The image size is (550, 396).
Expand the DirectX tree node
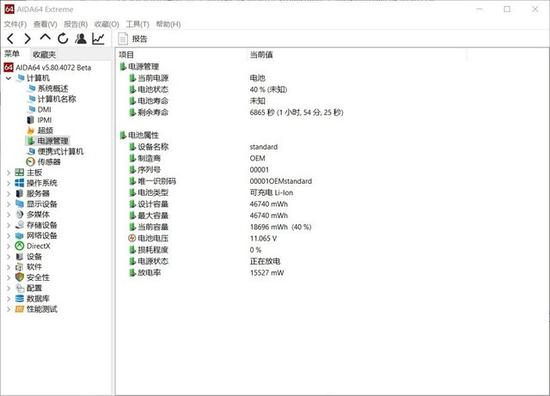[8, 246]
